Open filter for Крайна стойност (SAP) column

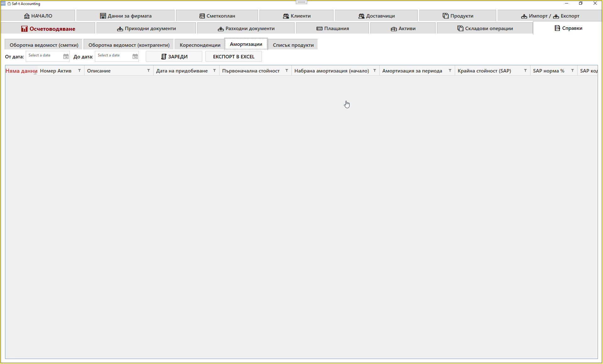pyautogui.click(x=525, y=71)
